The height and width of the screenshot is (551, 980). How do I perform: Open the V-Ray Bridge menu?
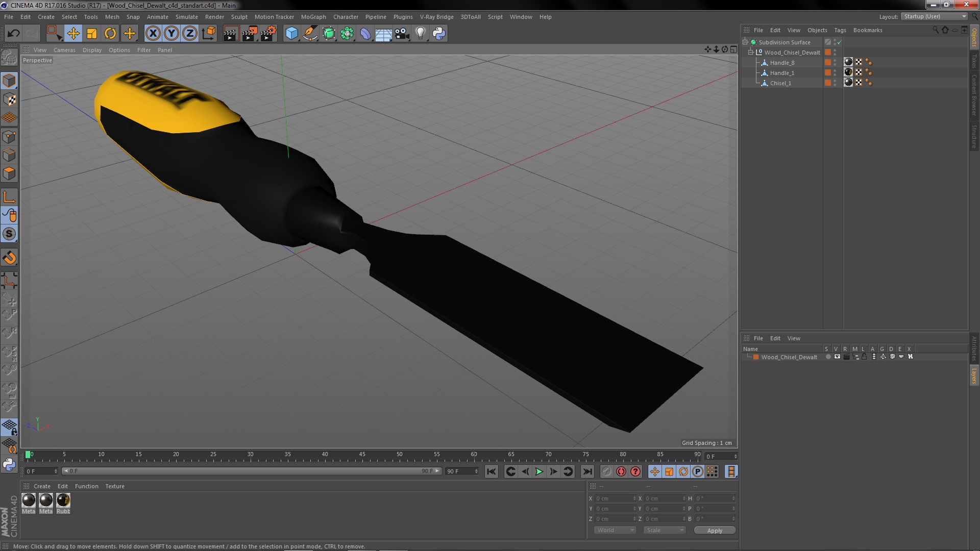click(x=436, y=17)
